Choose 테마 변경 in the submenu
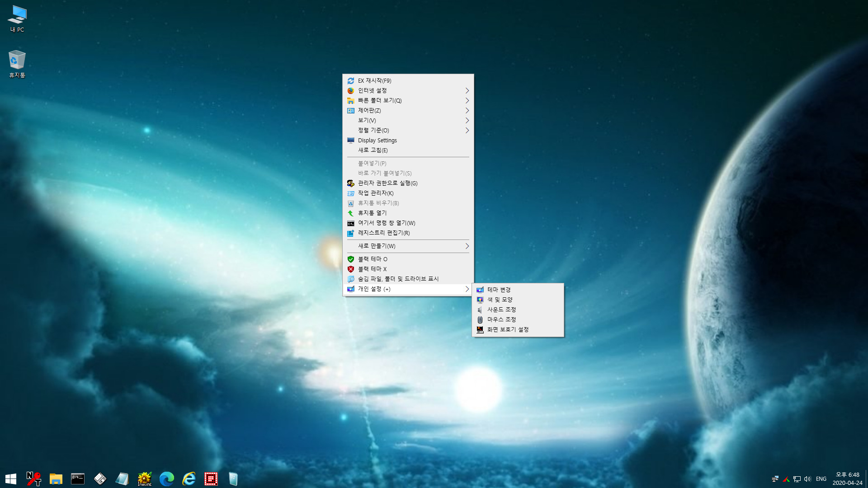 coord(518,290)
